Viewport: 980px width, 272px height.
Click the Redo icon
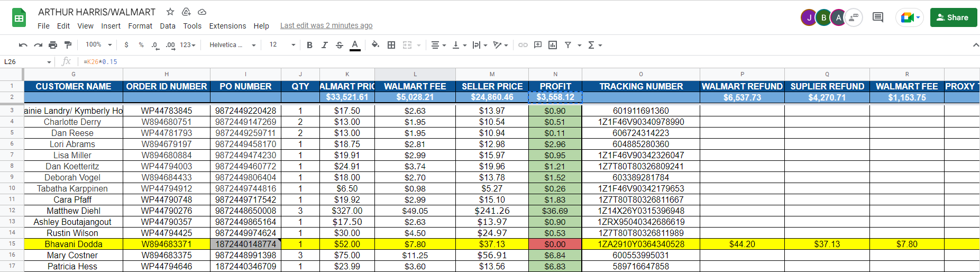tap(38, 45)
